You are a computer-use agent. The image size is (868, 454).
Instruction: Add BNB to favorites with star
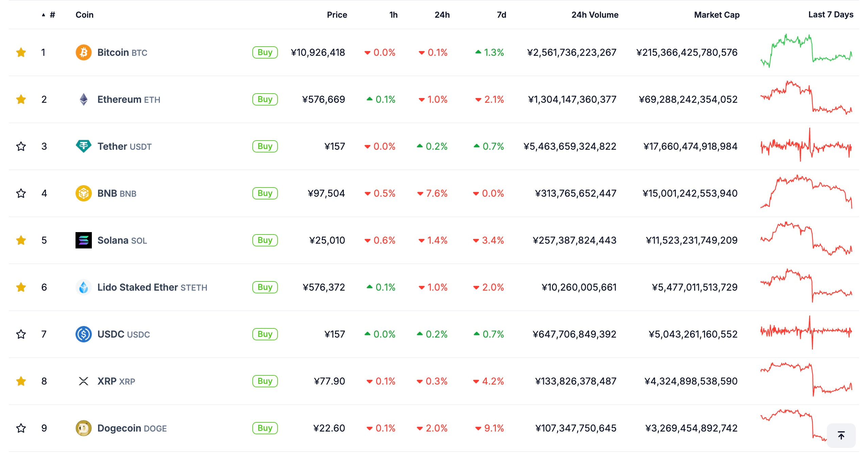pos(21,193)
